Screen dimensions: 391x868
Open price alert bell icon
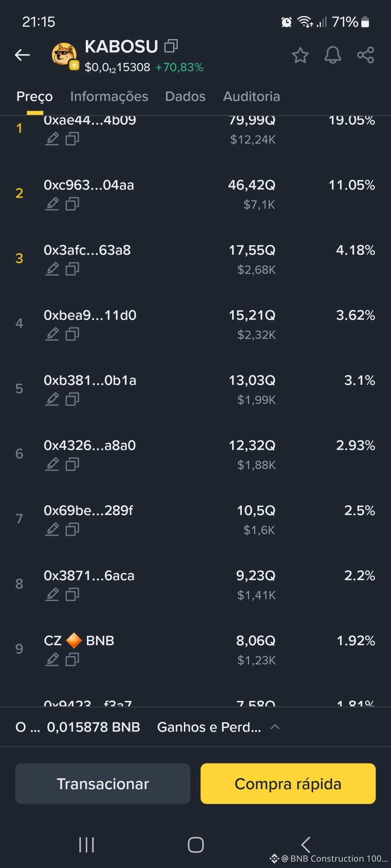(333, 55)
